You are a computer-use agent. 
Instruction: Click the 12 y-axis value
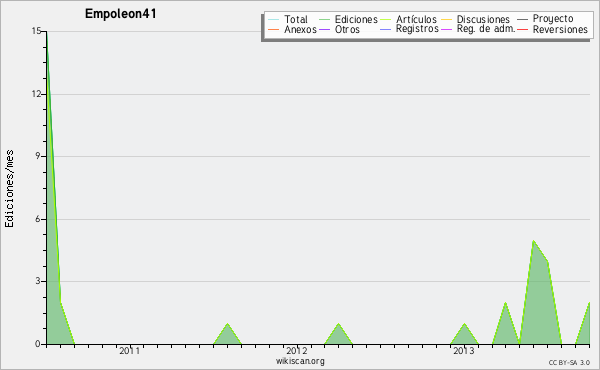[36, 94]
